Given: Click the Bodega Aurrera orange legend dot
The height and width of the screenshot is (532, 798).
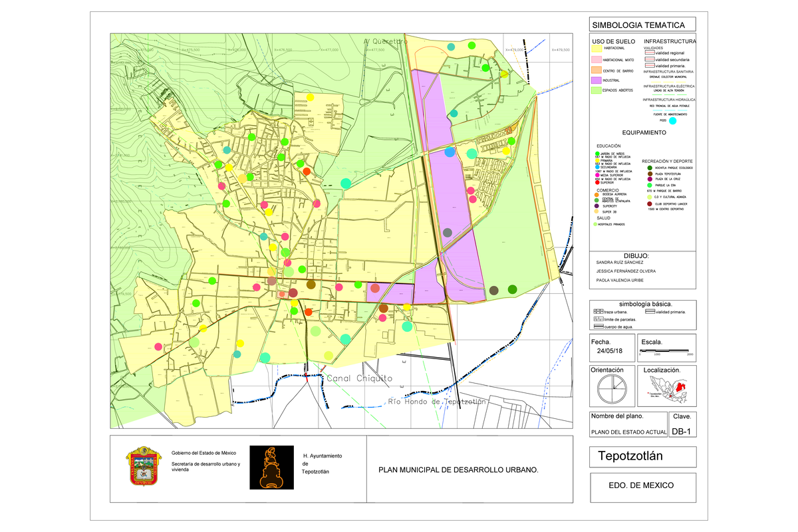Looking at the screenshot, I should 597,195.
